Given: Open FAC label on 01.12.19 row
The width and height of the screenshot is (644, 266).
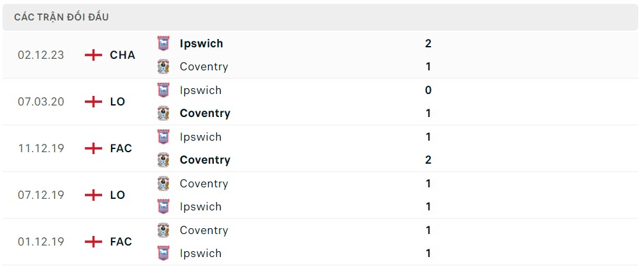Looking at the screenshot, I should pyautogui.click(x=121, y=242).
